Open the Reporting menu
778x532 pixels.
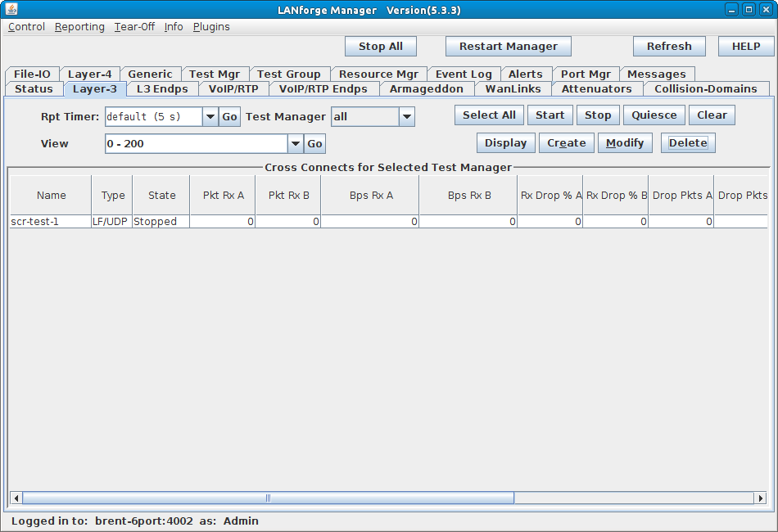coord(79,27)
